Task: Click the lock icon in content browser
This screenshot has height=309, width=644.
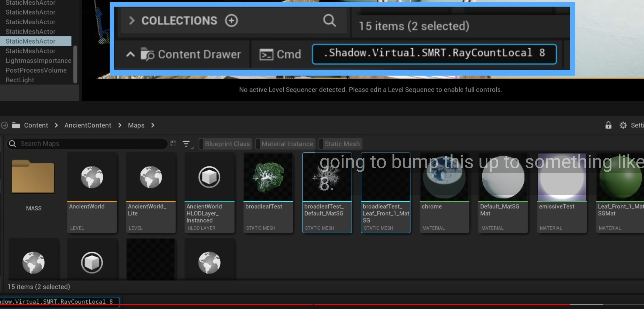Action: pyautogui.click(x=608, y=125)
